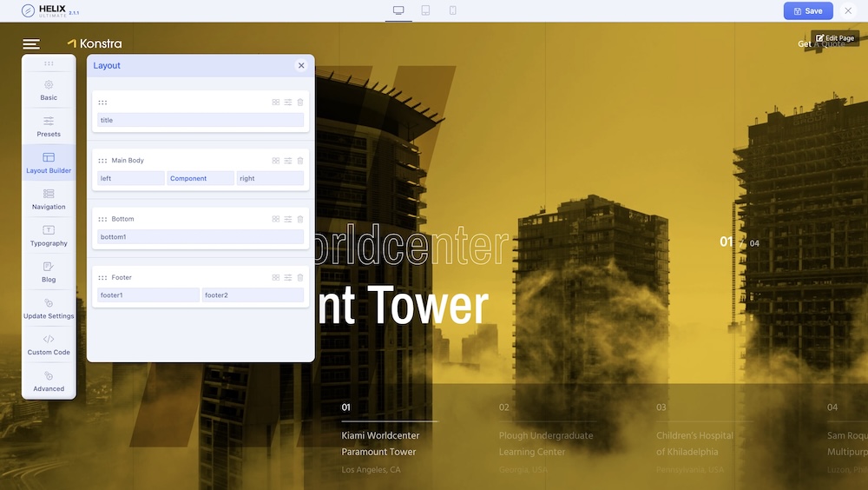Delete the Main Body row
This screenshot has width=868, height=490.
[x=300, y=161]
